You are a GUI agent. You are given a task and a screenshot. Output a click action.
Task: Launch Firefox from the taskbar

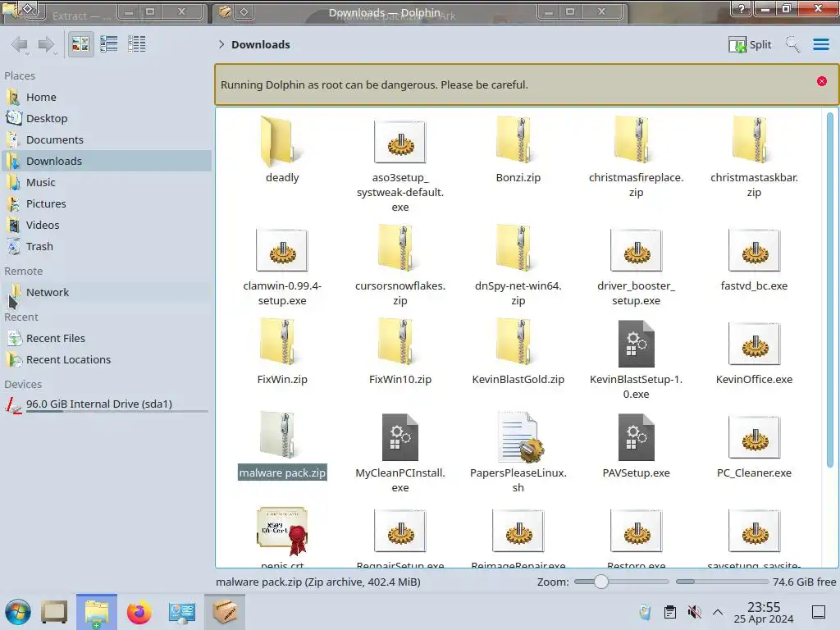139,612
